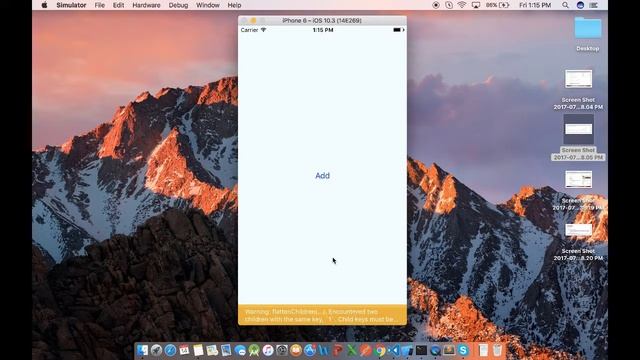Open the Hardware menu
This screenshot has height=360, width=640.
click(146, 5)
